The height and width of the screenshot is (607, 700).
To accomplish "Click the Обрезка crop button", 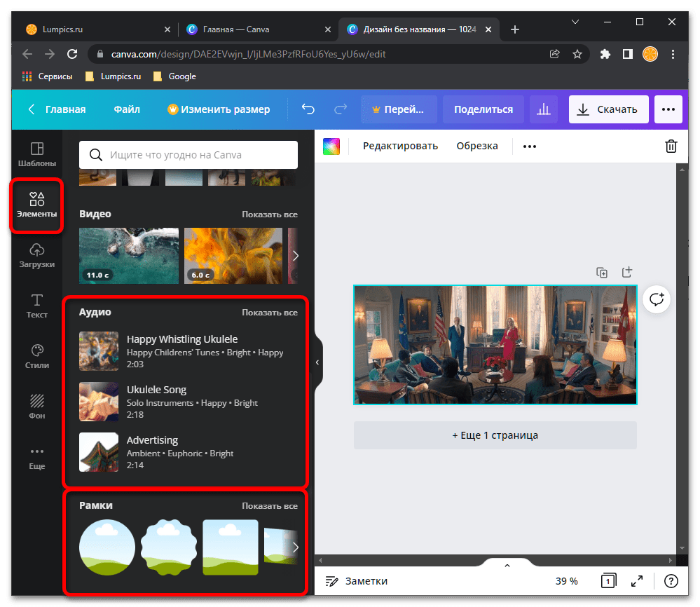I will coord(476,146).
